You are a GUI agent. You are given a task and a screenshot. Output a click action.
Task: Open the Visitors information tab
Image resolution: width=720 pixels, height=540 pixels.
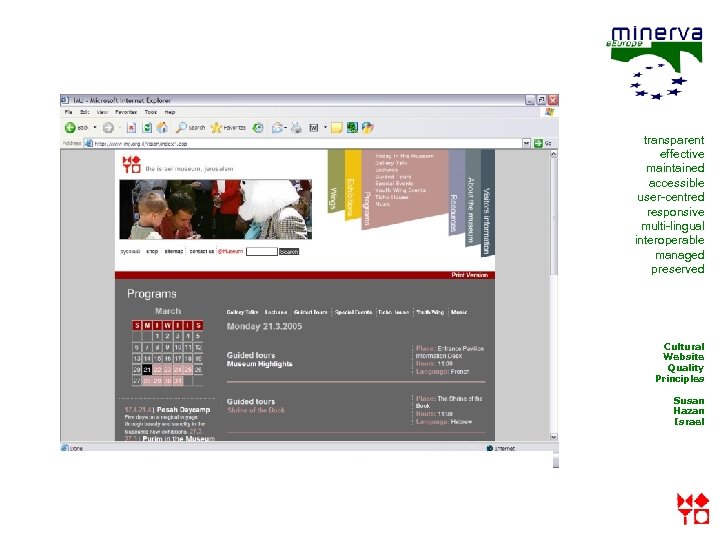(x=488, y=202)
